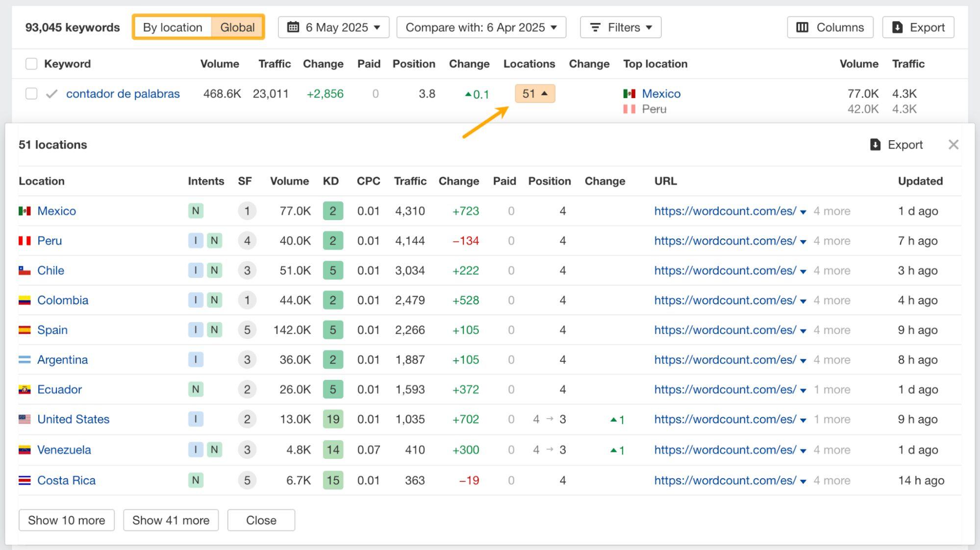The image size is (980, 550).
Task: Click the Columns layout icon
Action: (x=802, y=27)
